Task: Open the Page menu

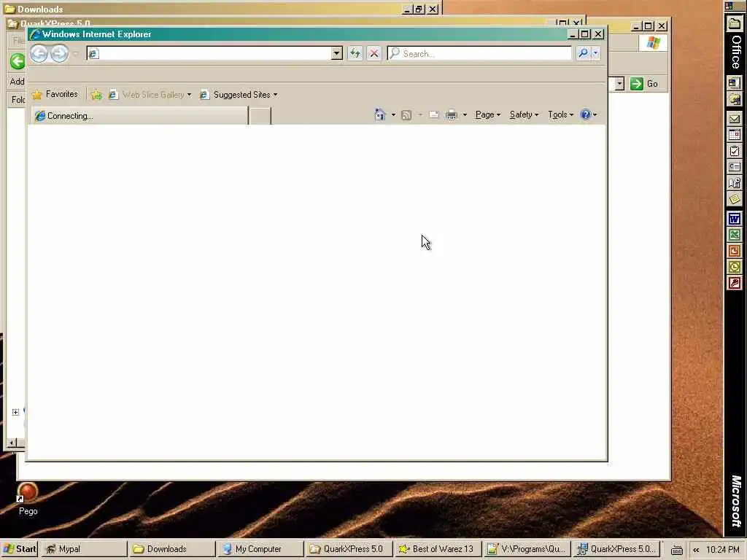Action: tap(488, 114)
